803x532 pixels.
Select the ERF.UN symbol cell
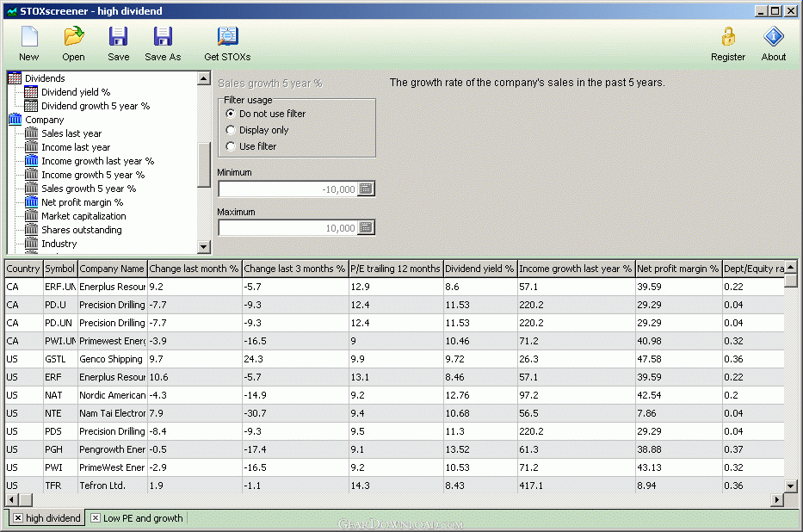[60, 287]
